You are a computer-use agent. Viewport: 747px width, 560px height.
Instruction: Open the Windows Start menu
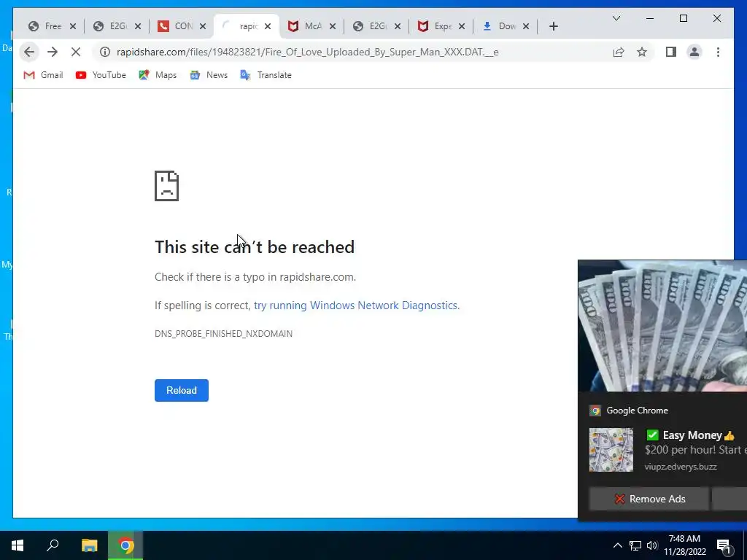(x=18, y=545)
